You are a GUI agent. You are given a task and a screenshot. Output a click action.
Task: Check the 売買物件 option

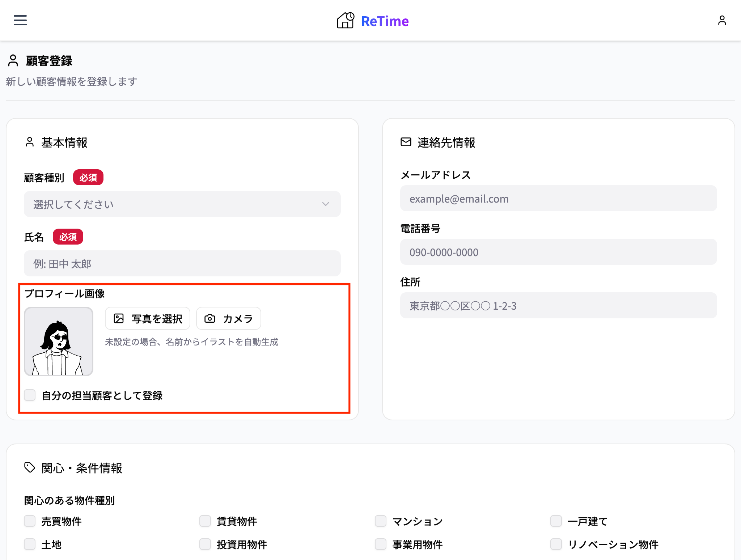[29, 521]
